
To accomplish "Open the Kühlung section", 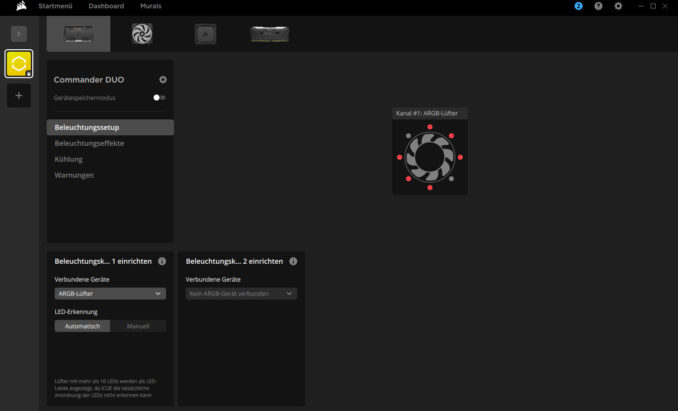I will (x=69, y=159).
